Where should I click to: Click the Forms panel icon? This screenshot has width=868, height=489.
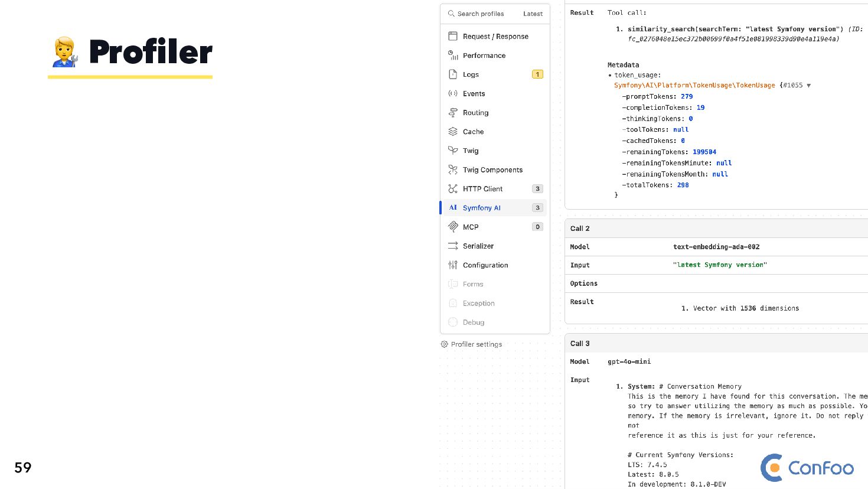pos(453,284)
